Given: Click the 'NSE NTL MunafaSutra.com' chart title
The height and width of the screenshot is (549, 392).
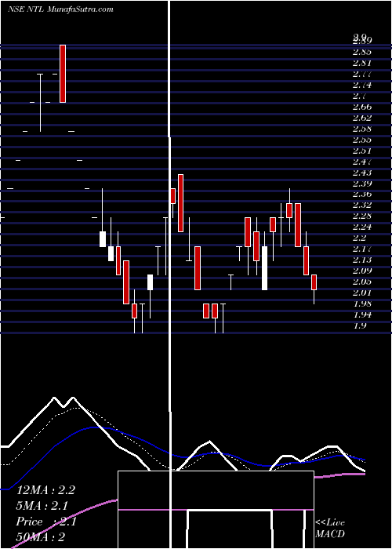Looking at the screenshot, I should (x=60, y=9).
